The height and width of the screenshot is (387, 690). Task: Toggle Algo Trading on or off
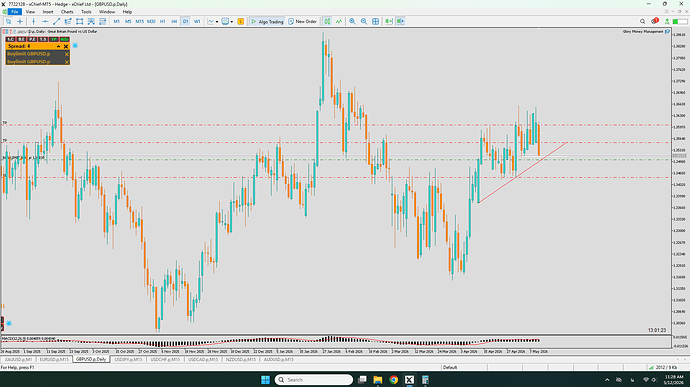point(267,21)
